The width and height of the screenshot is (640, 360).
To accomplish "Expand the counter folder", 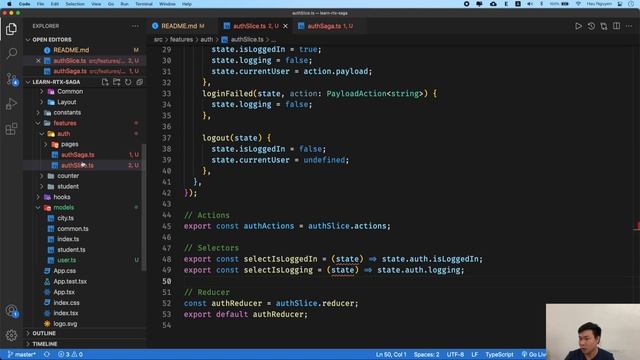I will (x=41, y=176).
